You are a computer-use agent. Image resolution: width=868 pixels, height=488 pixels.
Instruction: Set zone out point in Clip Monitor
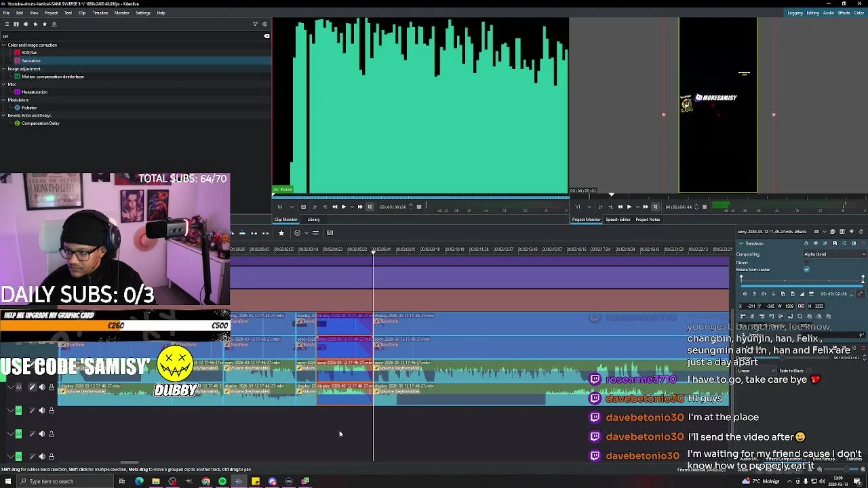coord(325,207)
